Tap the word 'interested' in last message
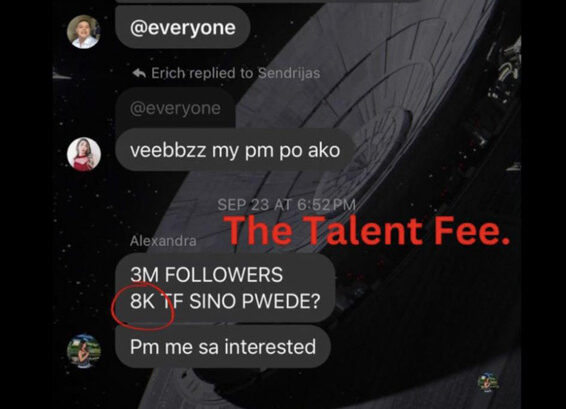This screenshot has width=566, height=409. point(270,347)
